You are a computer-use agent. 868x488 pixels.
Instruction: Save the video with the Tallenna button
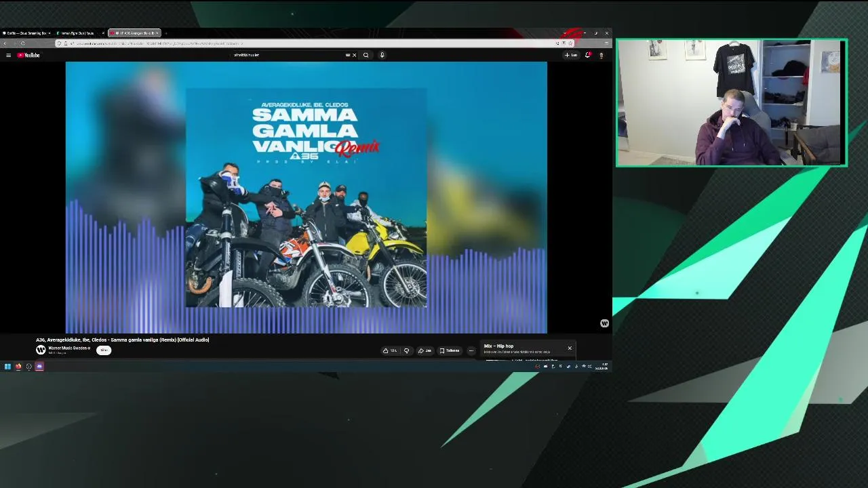click(x=450, y=350)
